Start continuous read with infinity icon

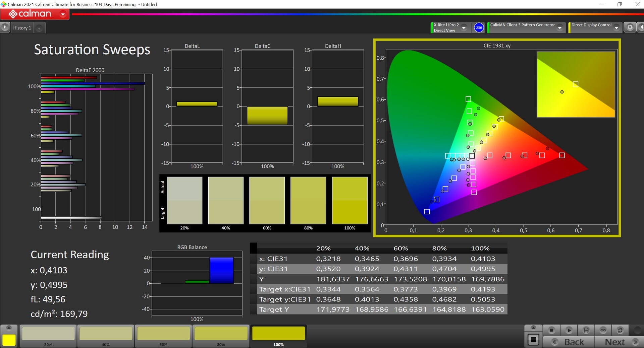tap(603, 330)
